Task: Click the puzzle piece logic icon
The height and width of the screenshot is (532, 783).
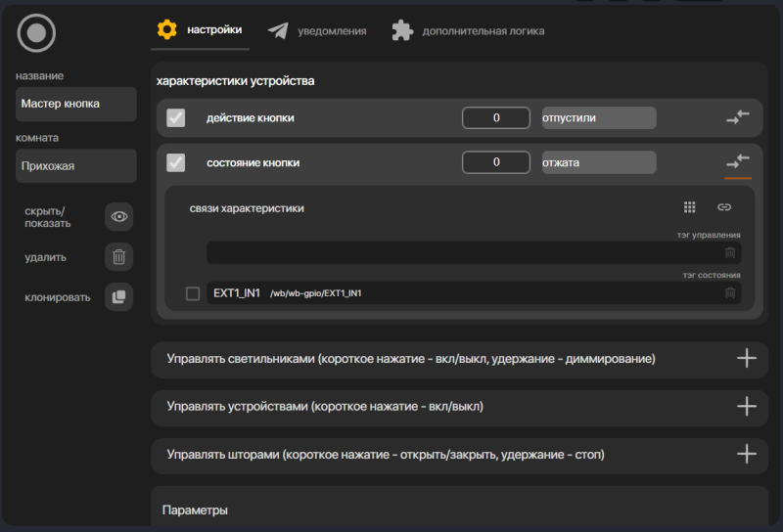Action: (402, 30)
